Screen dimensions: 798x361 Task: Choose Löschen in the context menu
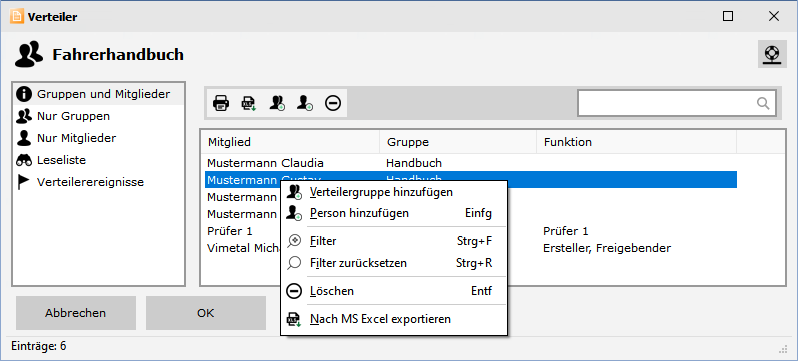(394, 291)
